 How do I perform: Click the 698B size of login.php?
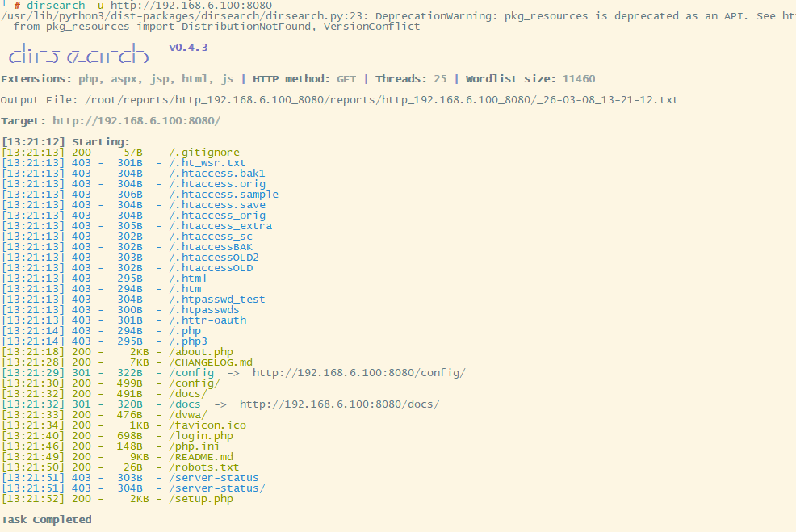(130, 436)
